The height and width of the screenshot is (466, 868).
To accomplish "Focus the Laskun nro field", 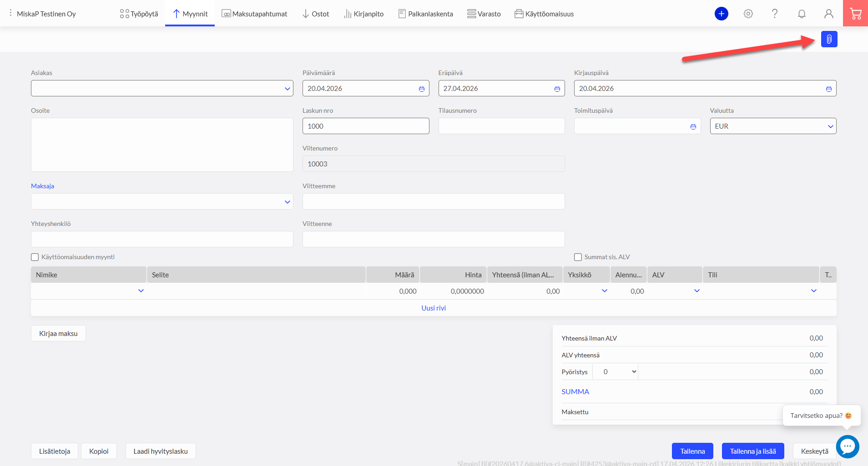I will (x=366, y=126).
